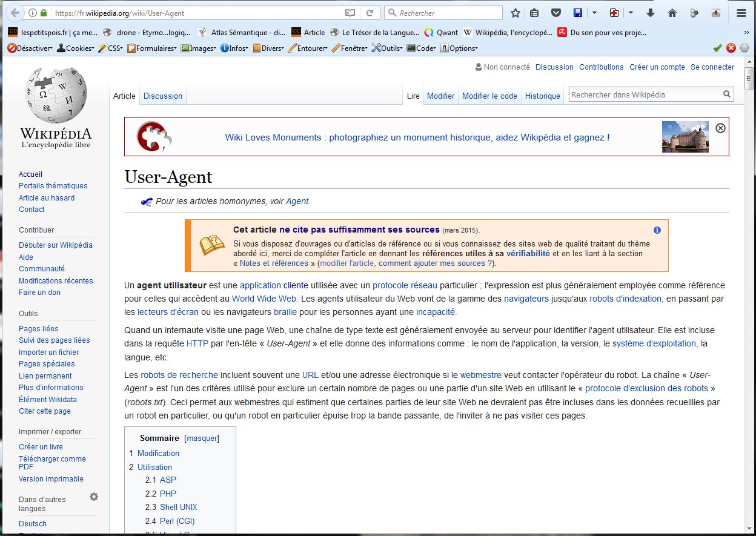This screenshot has height=536, width=756.
Task: Open the Firefox hamburger menu
Action: point(741,13)
